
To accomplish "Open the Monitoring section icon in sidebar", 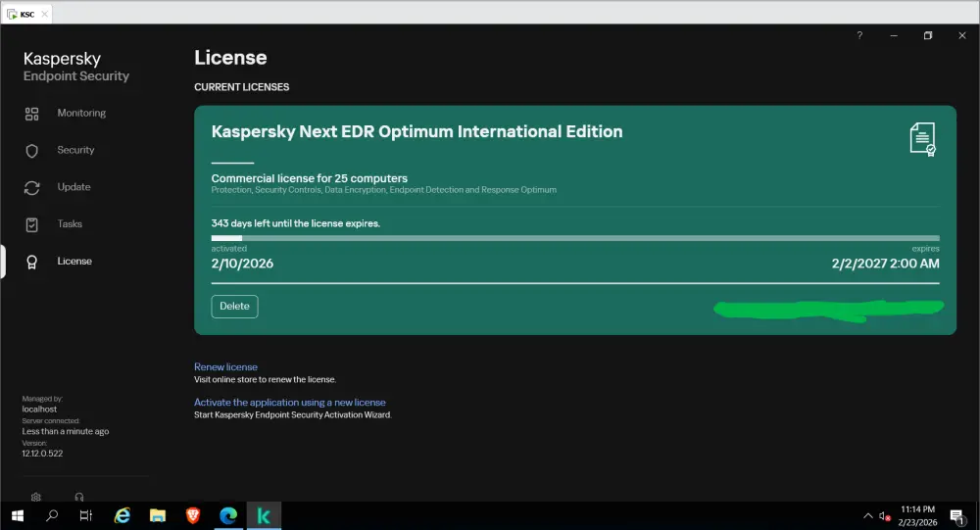I will click(32, 114).
